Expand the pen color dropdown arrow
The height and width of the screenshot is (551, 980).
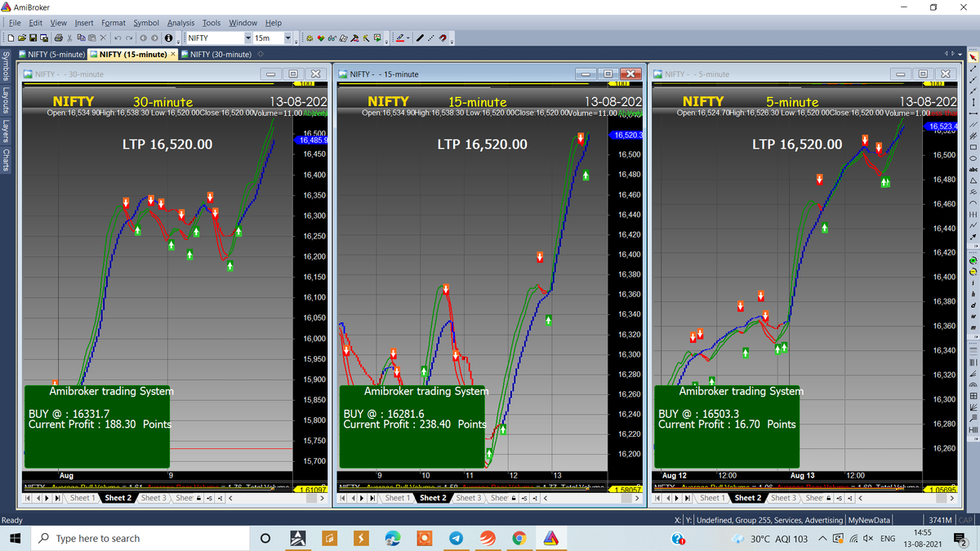tap(408, 38)
